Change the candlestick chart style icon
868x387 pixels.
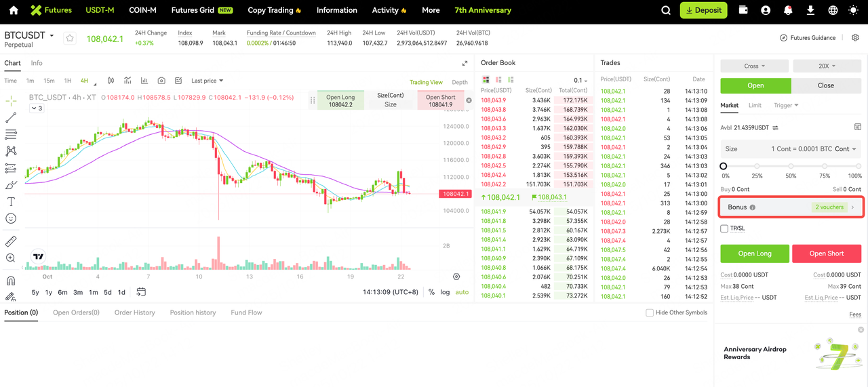pos(111,81)
